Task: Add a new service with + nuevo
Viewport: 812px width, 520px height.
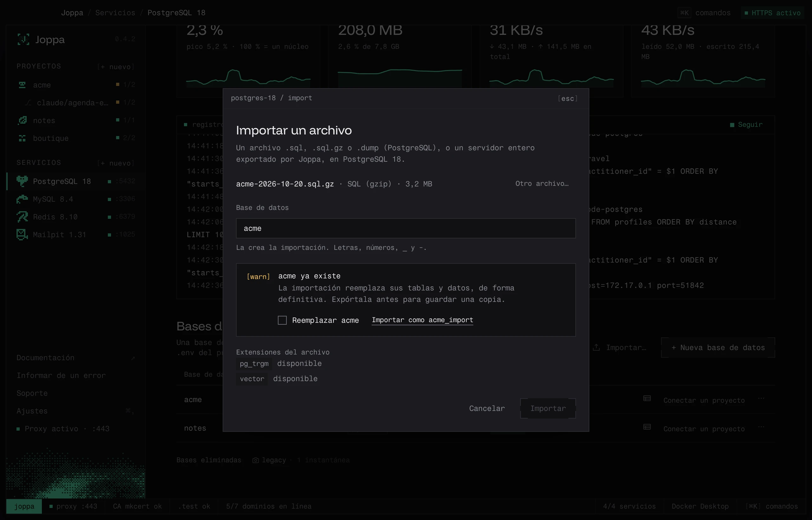Action: (x=116, y=163)
